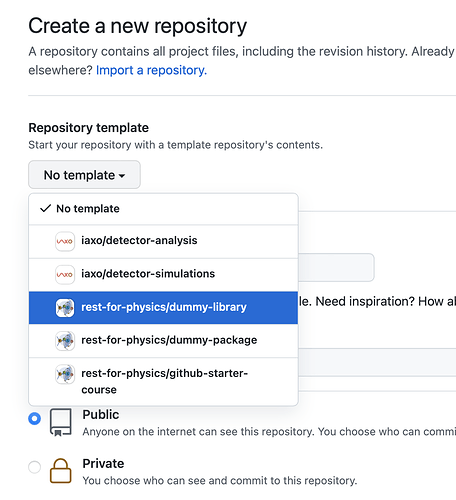Click the Public repository book icon
The image size is (456, 500).
tap(61, 422)
